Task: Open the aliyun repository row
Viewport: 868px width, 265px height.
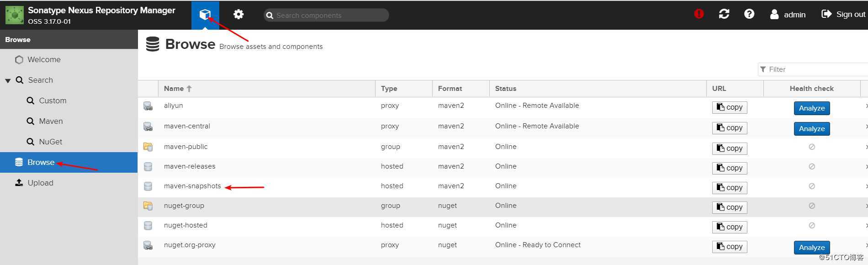Action: click(x=503, y=107)
